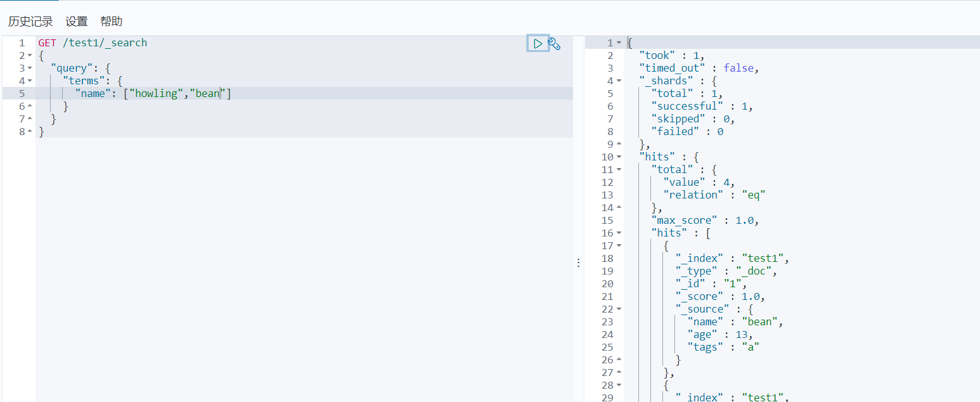Open the 历史记录 menu

[30, 22]
